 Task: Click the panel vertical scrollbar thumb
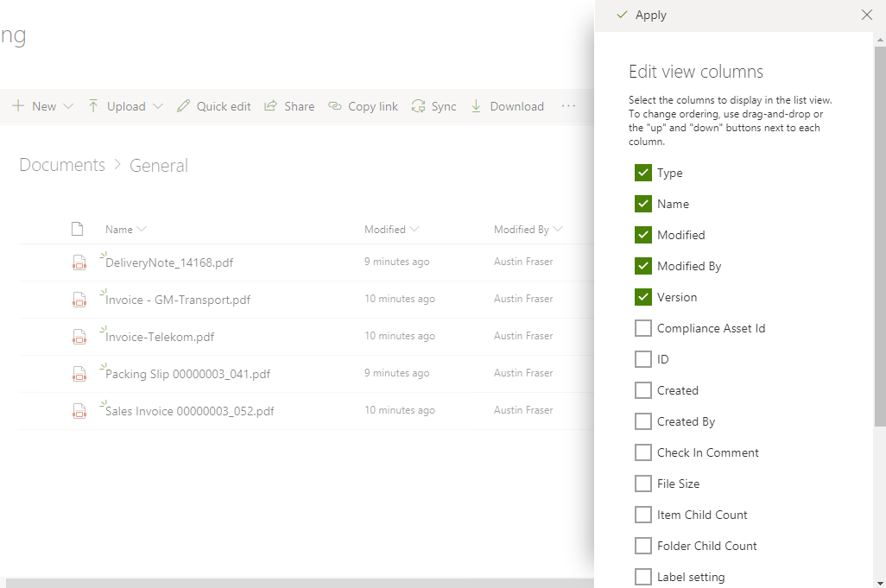click(x=880, y=236)
